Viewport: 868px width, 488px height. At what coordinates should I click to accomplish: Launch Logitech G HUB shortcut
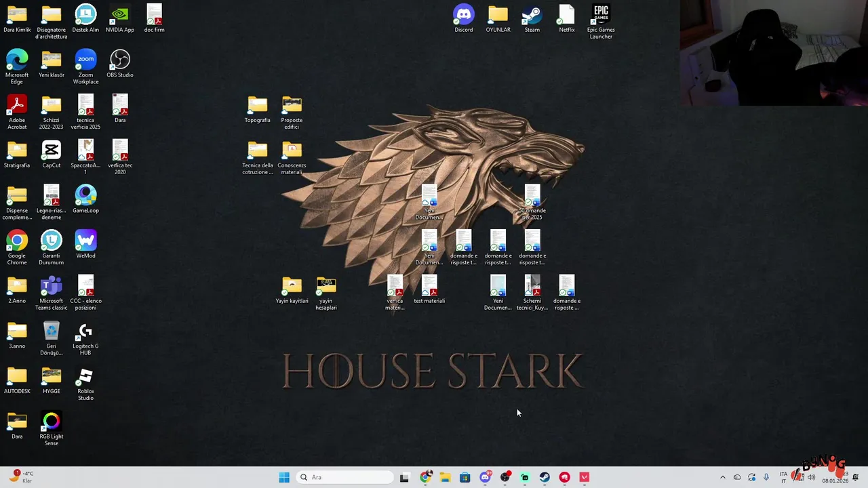(85, 339)
